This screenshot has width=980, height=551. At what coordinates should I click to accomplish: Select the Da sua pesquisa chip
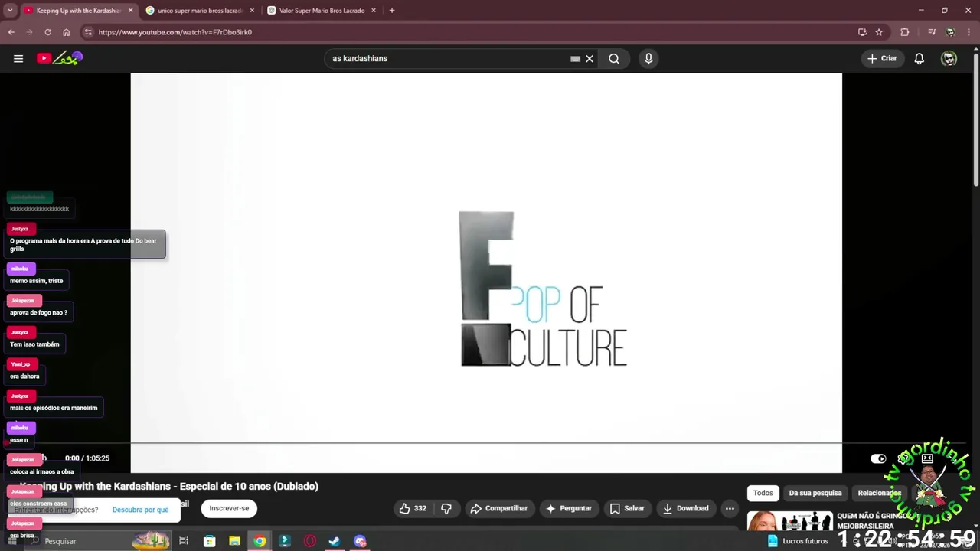click(x=815, y=493)
